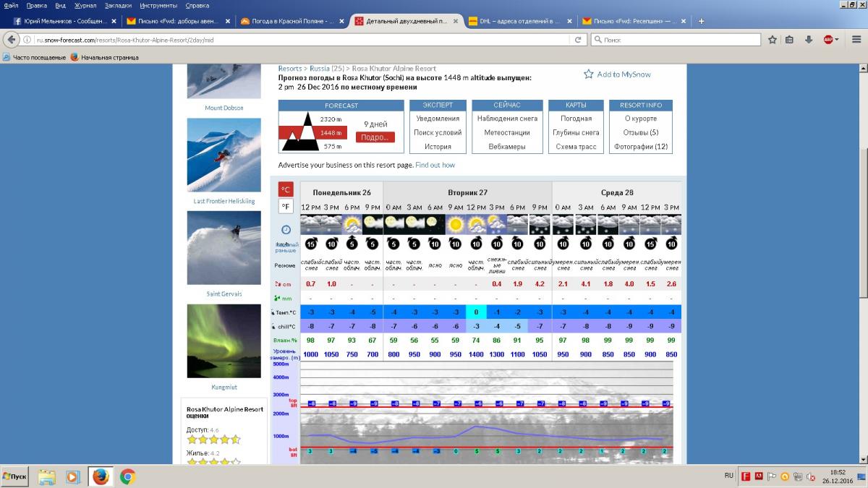
Task: Click the RU language indicator
Action: (728, 476)
